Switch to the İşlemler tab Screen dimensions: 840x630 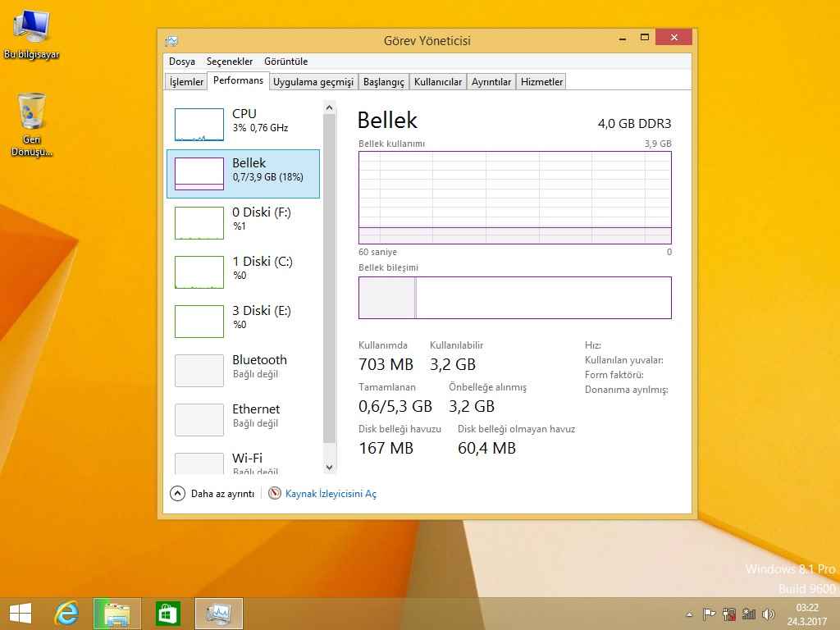(186, 82)
